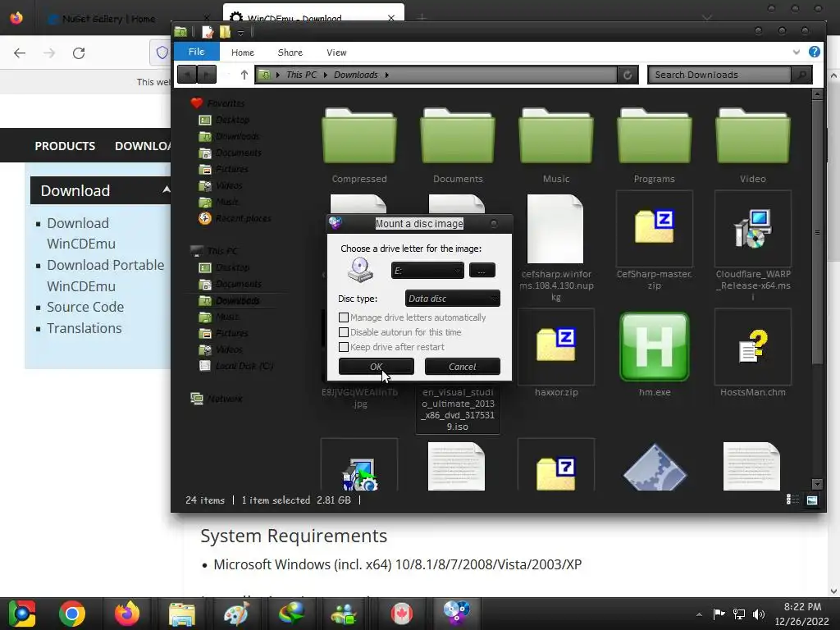
Task: Select hm.exe application
Action: [x=654, y=354]
